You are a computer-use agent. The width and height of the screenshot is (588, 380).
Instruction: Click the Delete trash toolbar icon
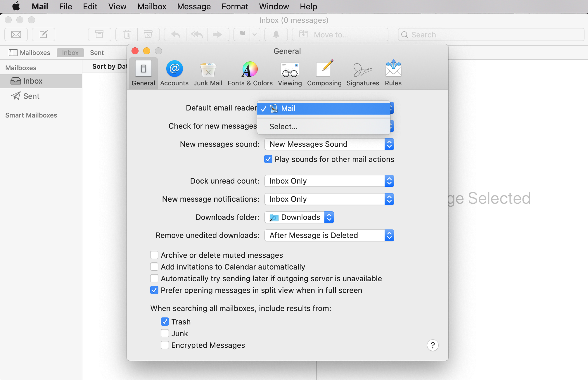127,34
